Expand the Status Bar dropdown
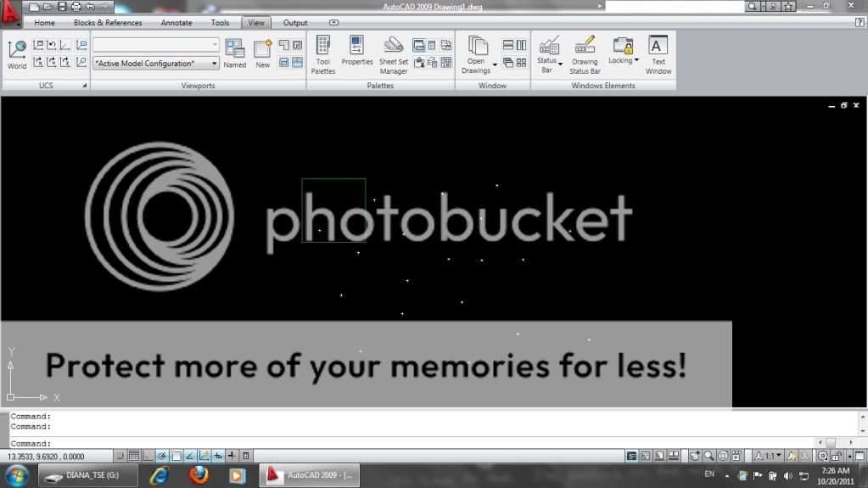The height and width of the screenshot is (488, 868). coord(560,65)
